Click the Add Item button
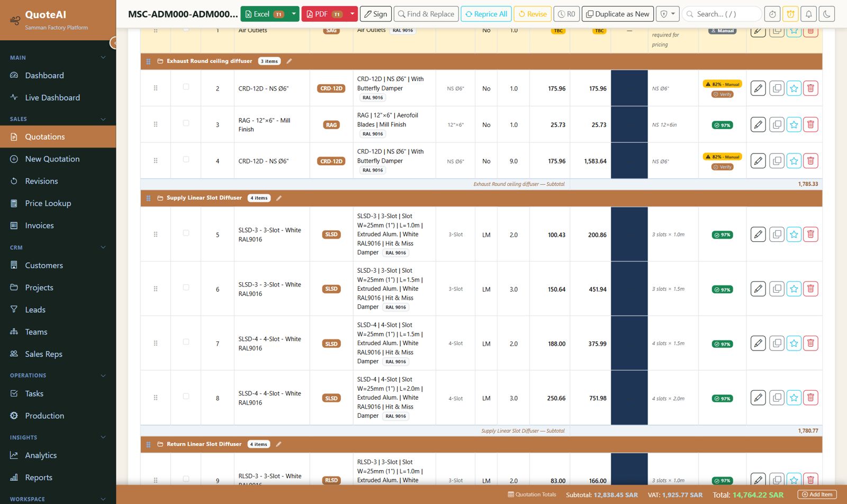The width and height of the screenshot is (847, 504). point(817,494)
